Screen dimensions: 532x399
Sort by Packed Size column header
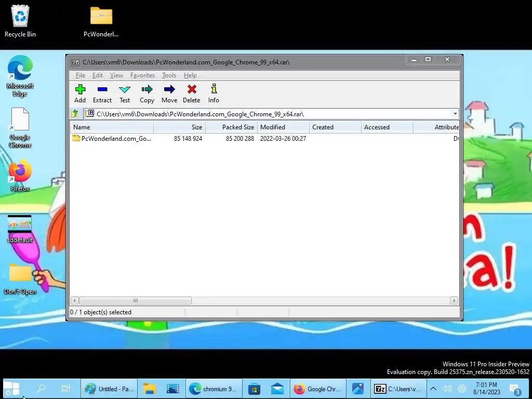pyautogui.click(x=231, y=127)
